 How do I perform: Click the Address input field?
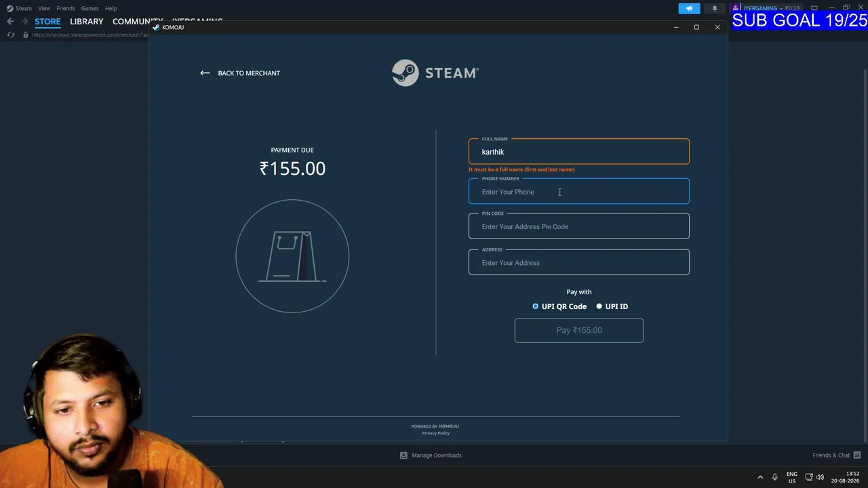[578, 262]
